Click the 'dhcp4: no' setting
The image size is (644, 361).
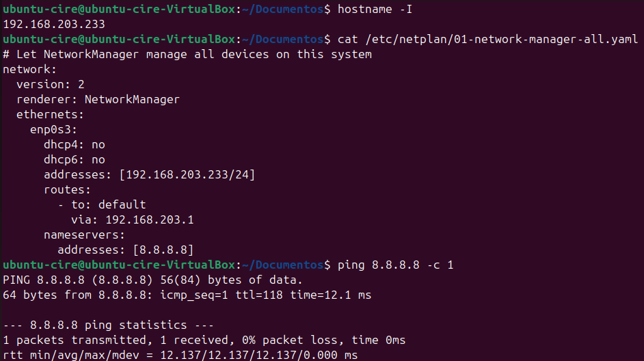click(75, 144)
